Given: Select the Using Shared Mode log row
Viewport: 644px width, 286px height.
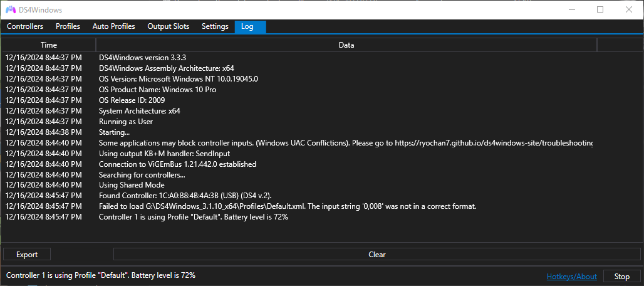Looking at the screenshot, I should pyautogui.click(x=132, y=185).
